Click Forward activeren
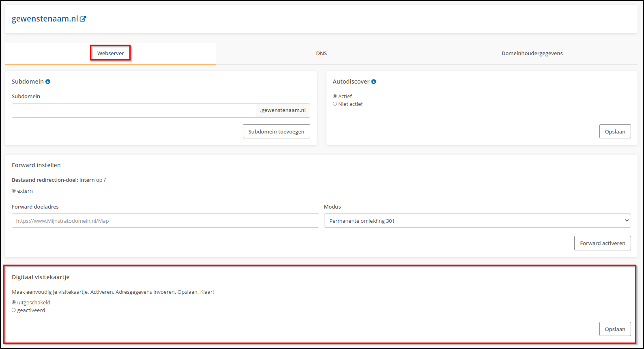 [x=602, y=243]
